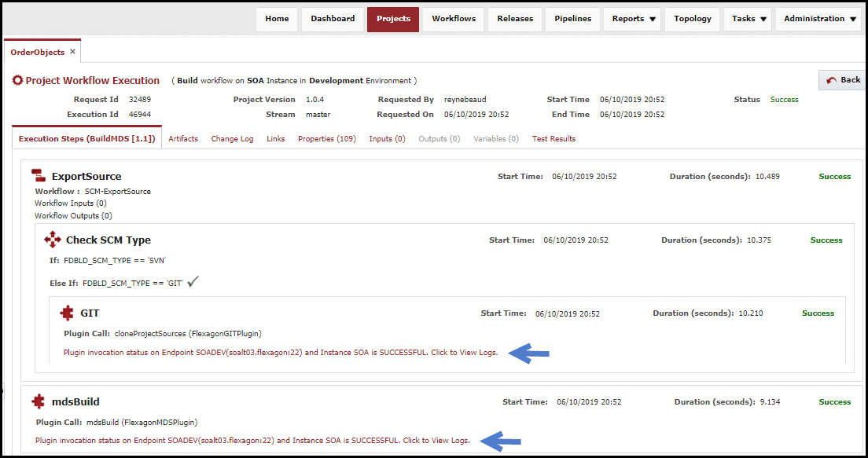868x458 pixels.
Task: Open the Reports dropdown menu
Action: point(633,19)
